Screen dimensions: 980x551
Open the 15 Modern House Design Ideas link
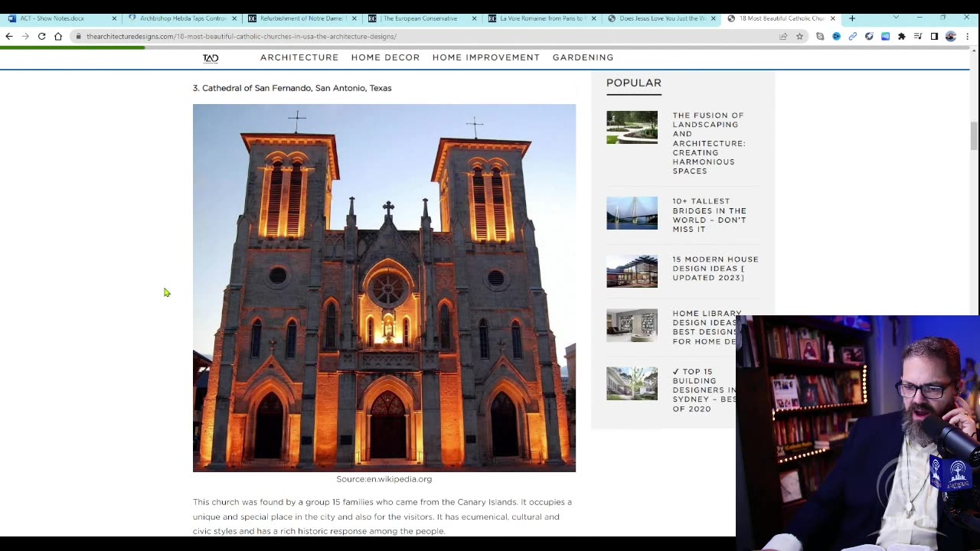tap(715, 269)
